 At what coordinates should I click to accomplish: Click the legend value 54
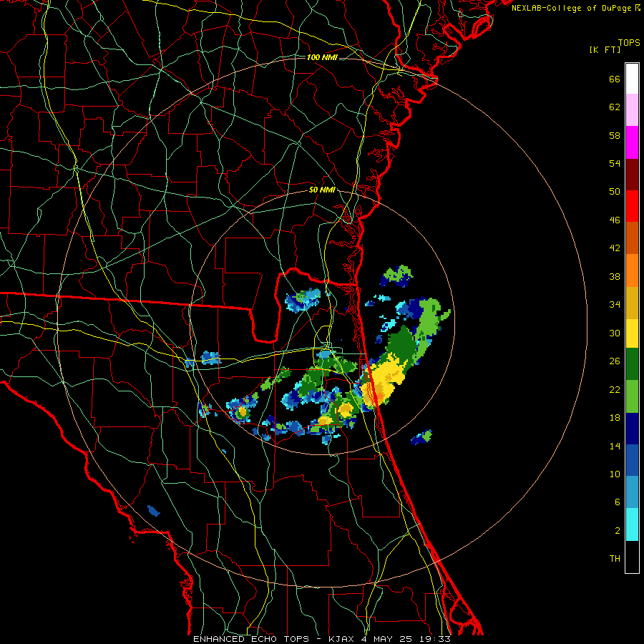click(615, 163)
